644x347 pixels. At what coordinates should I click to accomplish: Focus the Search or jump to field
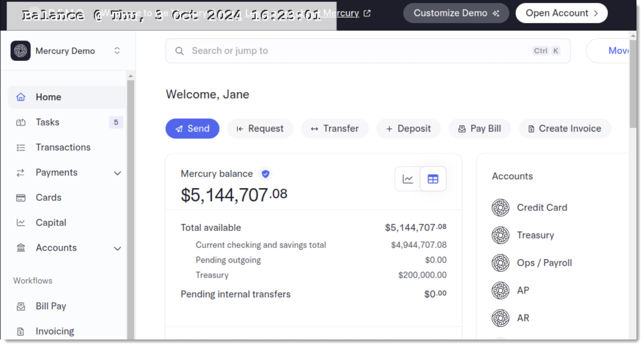point(368,51)
